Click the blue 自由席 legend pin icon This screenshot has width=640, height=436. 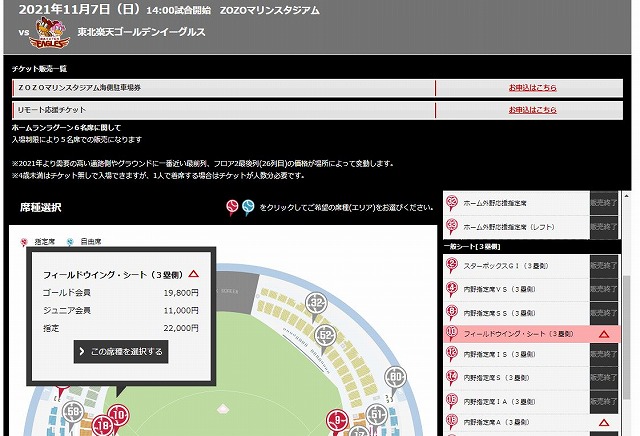(x=70, y=242)
